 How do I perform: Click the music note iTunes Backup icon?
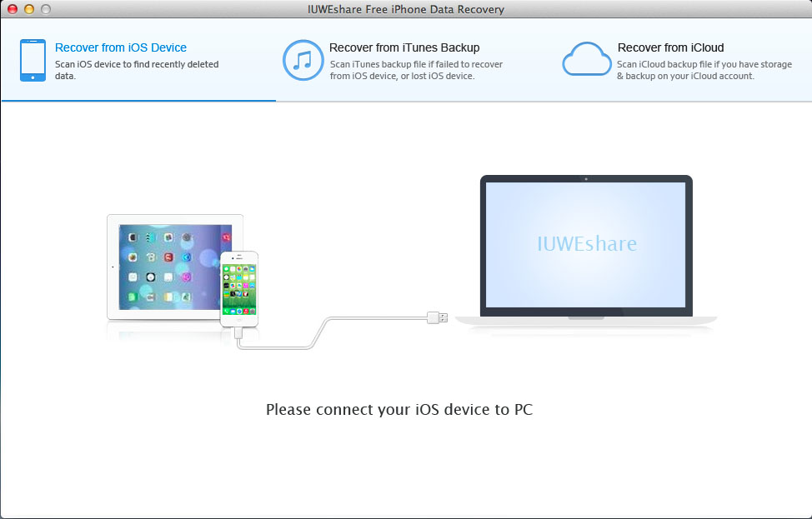[x=303, y=59]
